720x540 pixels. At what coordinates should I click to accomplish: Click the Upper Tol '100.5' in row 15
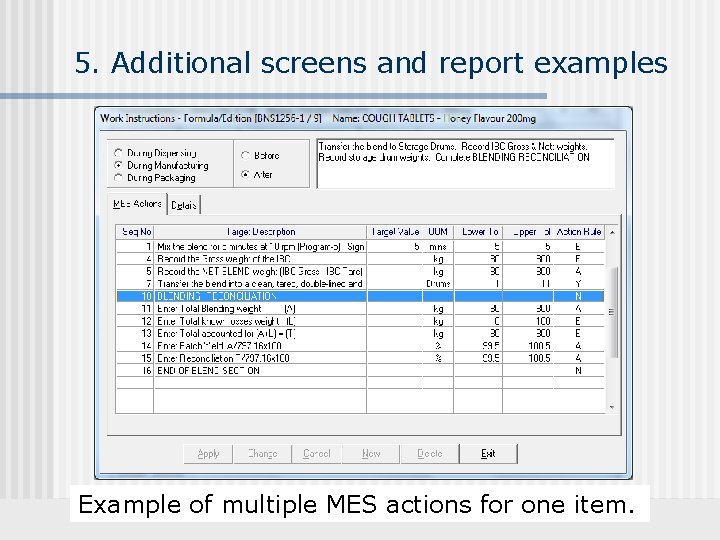(x=528, y=358)
